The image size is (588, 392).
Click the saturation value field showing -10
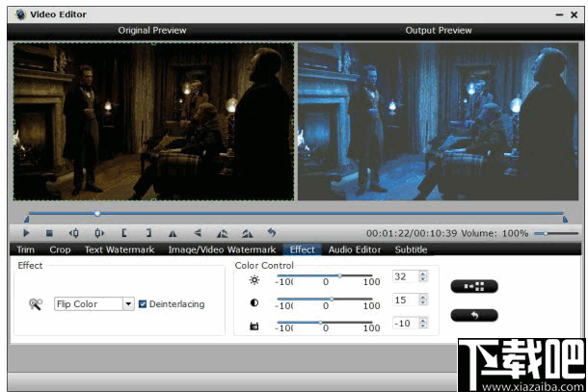pyautogui.click(x=406, y=323)
